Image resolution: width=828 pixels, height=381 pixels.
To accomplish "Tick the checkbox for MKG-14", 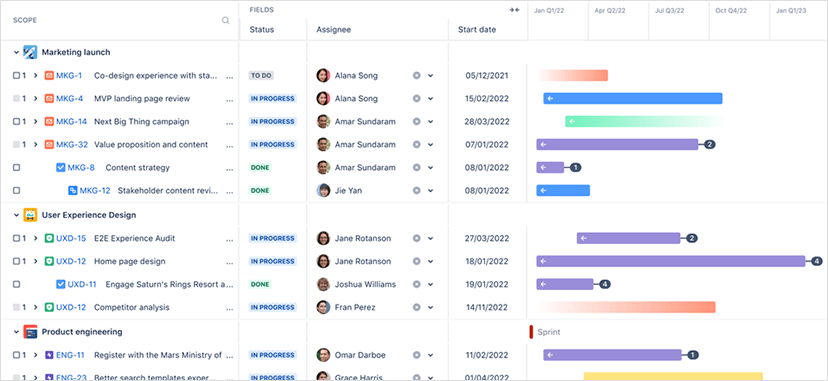I will tap(16, 121).
